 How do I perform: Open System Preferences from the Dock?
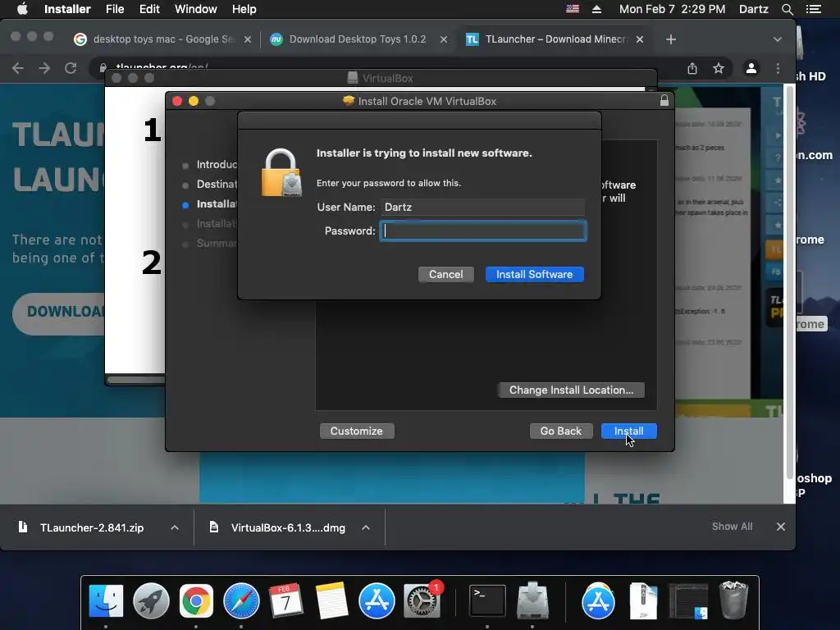[x=422, y=600]
